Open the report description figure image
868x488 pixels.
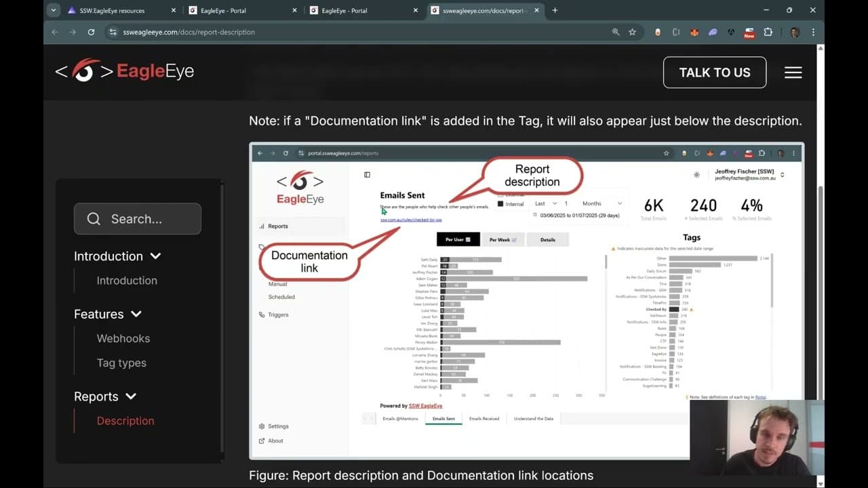(x=526, y=300)
